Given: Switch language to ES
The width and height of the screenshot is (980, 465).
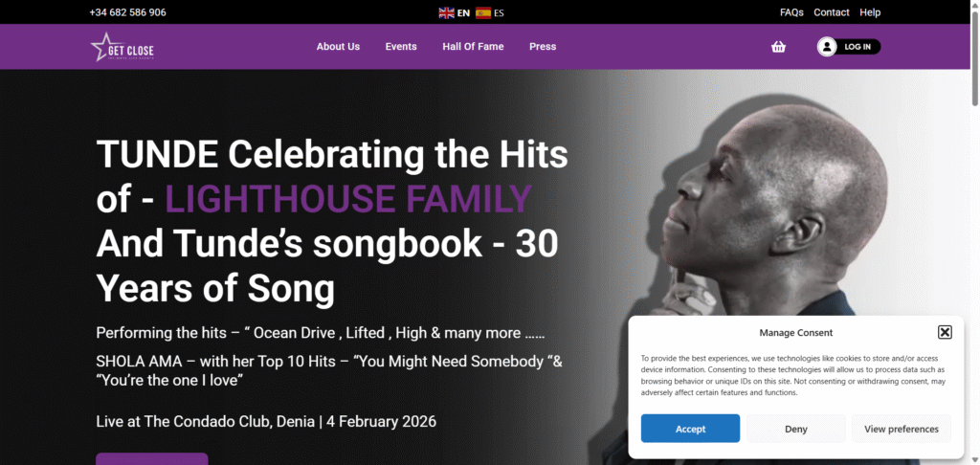Looking at the screenshot, I should tap(500, 12).
